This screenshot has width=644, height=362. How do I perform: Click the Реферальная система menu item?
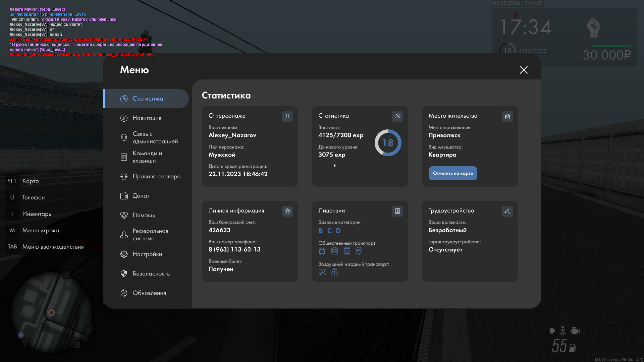(150, 235)
